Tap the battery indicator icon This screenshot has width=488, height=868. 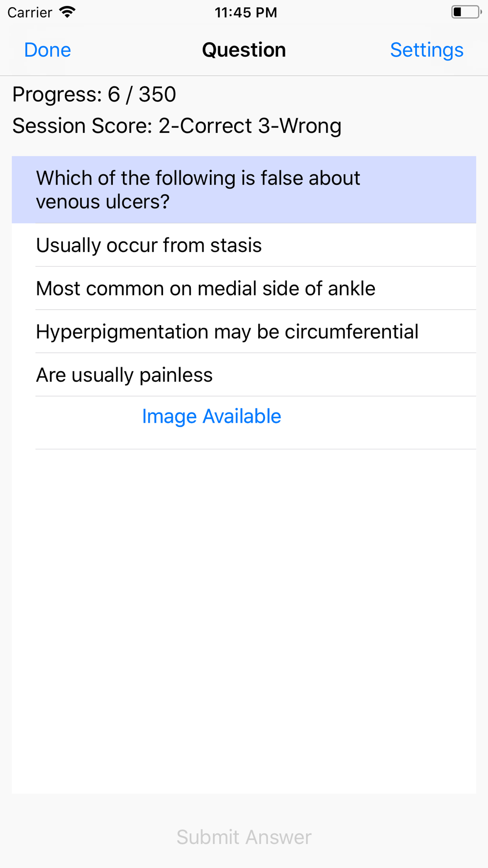click(x=467, y=12)
